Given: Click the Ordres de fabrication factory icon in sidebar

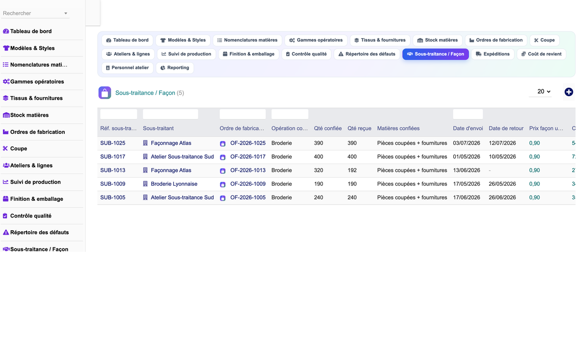Looking at the screenshot, I should [6, 132].
